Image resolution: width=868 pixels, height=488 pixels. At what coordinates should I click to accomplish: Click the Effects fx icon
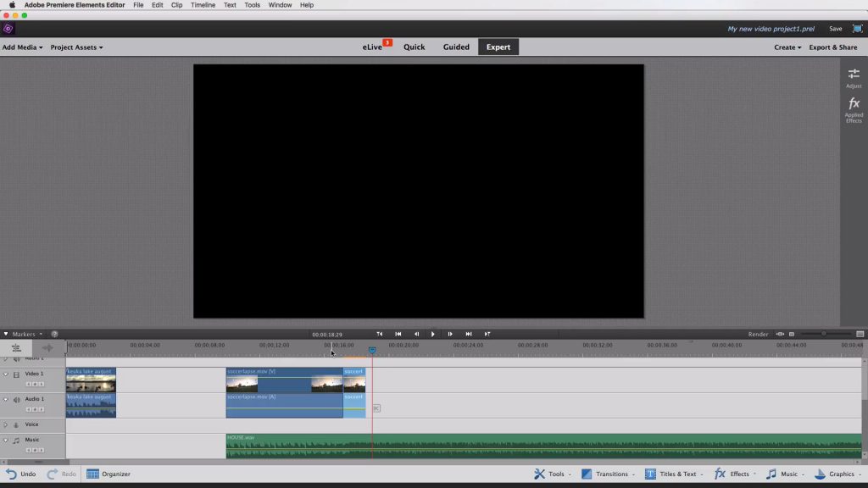coord(720,474)
